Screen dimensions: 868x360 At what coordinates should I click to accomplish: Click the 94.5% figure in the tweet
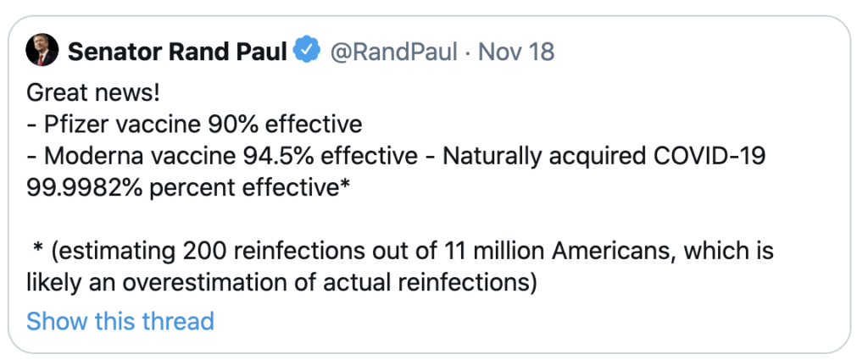coord(279,157)
